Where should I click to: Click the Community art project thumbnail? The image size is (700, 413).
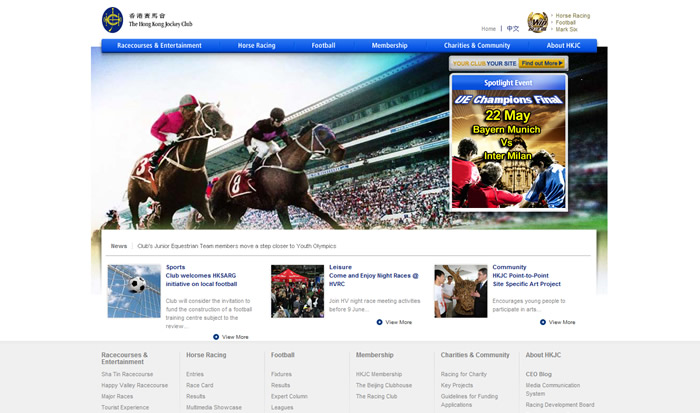tap(461, 291)
